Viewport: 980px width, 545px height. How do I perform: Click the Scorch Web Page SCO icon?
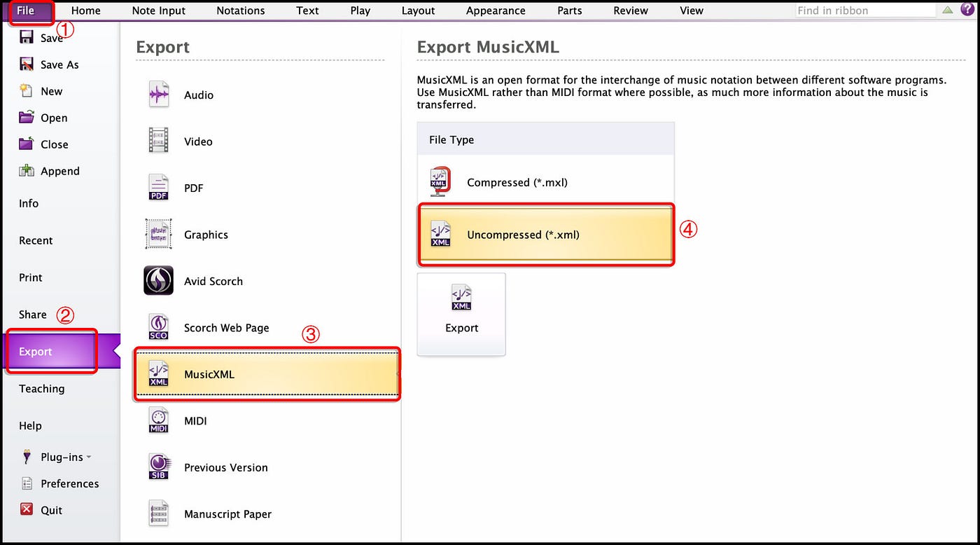tap(159, 327)
